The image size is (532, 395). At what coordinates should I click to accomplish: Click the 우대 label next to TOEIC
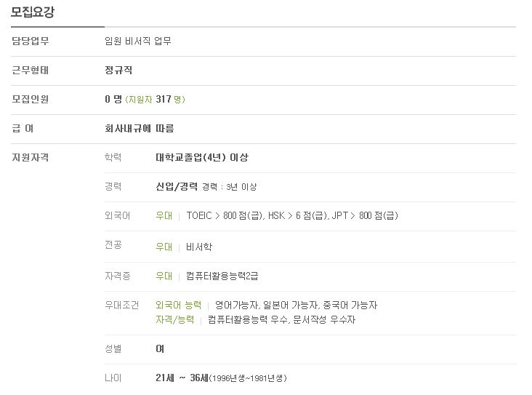click(164, 215)
